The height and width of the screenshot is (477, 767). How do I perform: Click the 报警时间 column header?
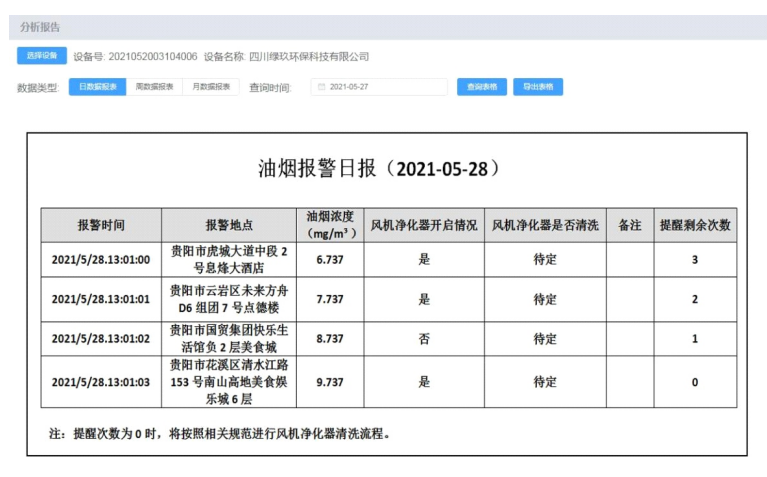(101, 225)
